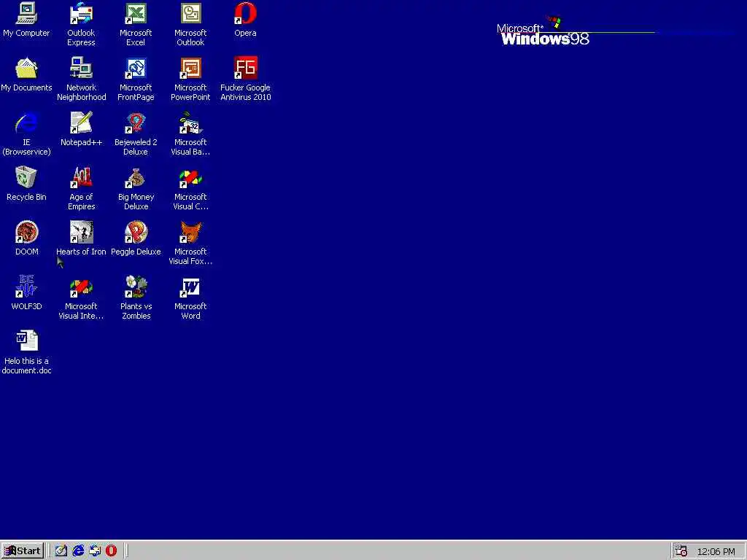Click the 12:06 PM taskbar clock
Image resolution: width=747 pixels, height=560 pixels.
716,552
